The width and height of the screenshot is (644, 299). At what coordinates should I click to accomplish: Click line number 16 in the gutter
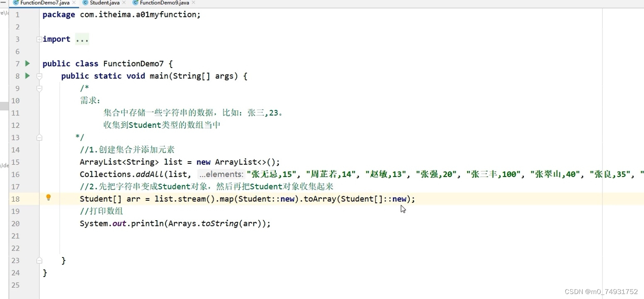[x=15, y=175]
